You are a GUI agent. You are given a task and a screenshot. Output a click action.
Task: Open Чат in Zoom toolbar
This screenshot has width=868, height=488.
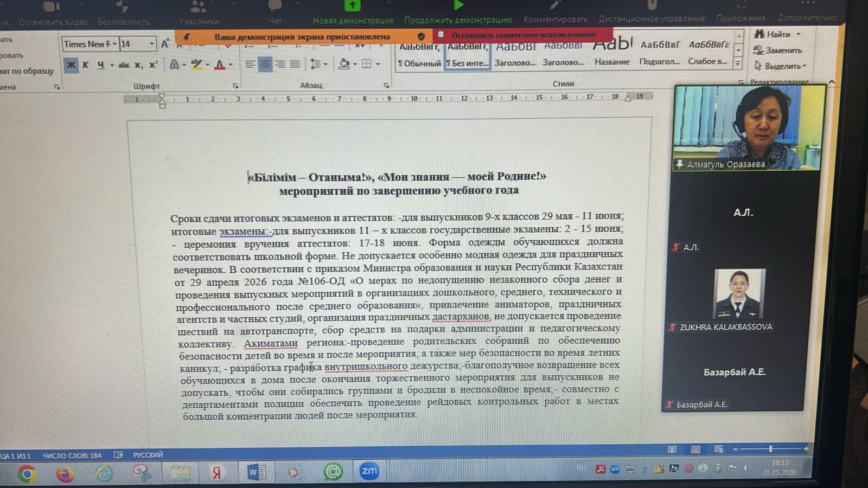point(275,14)
